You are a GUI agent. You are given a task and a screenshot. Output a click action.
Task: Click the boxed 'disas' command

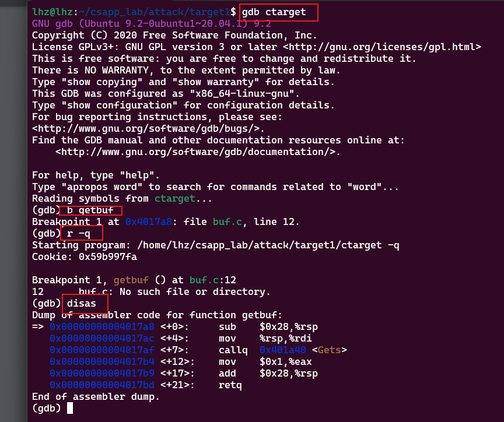tap(85, 304)
